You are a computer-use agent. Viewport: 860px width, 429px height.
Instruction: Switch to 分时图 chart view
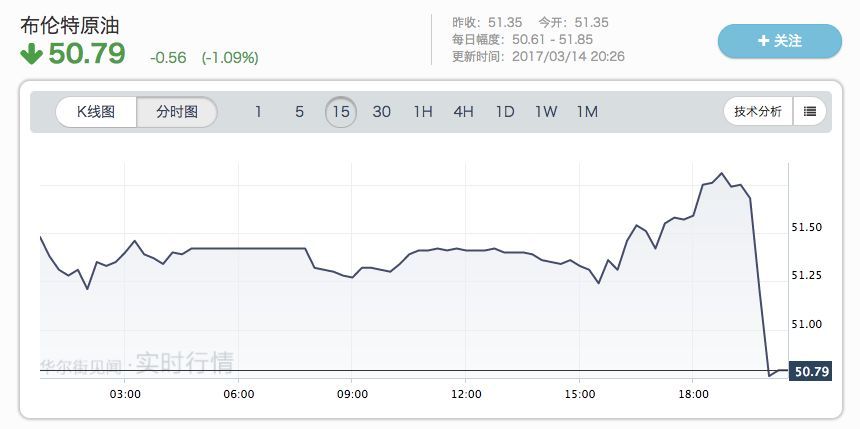click(177, 112)
